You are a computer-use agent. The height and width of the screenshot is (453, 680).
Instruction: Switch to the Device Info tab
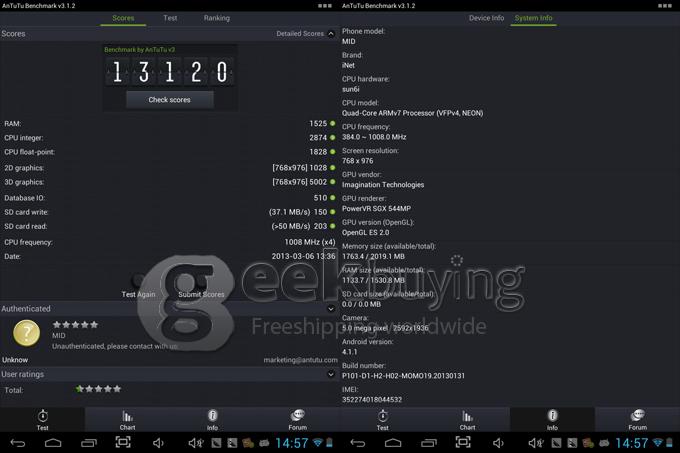pyautogui.click(x=486, y=18)
